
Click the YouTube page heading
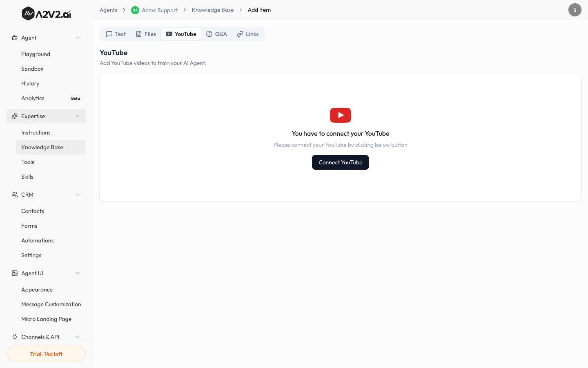point(114,53)
